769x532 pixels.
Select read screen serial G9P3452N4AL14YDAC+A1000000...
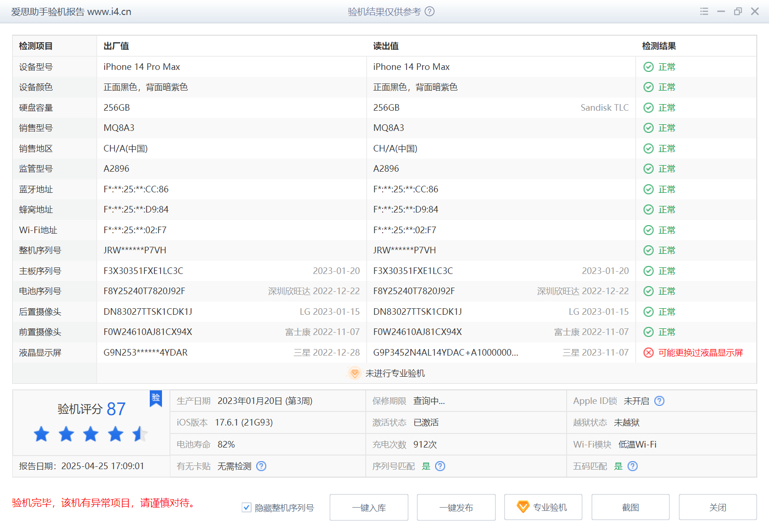click(x=446, y=352)
